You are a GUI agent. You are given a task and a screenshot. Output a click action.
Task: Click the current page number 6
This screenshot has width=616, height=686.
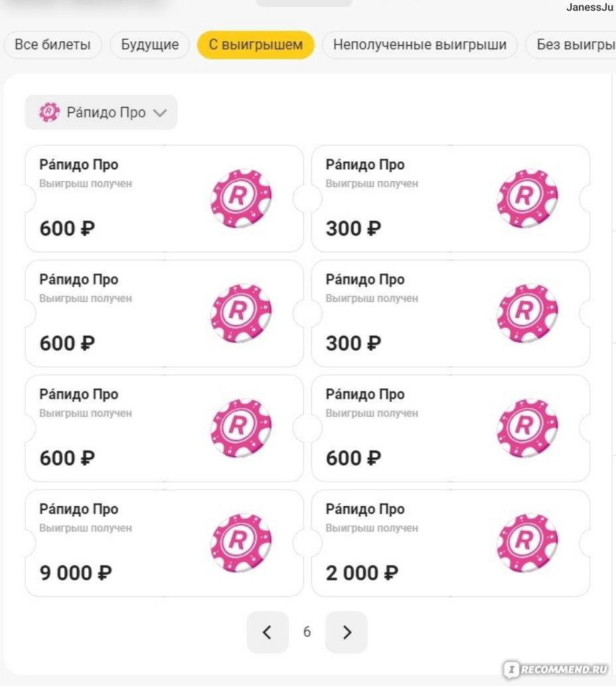307,632
